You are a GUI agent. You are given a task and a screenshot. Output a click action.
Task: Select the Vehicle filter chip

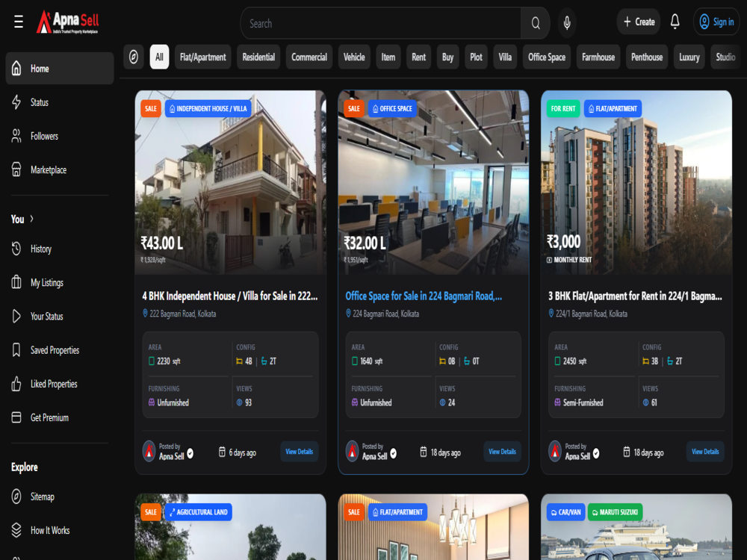click(x=354, y=57)
